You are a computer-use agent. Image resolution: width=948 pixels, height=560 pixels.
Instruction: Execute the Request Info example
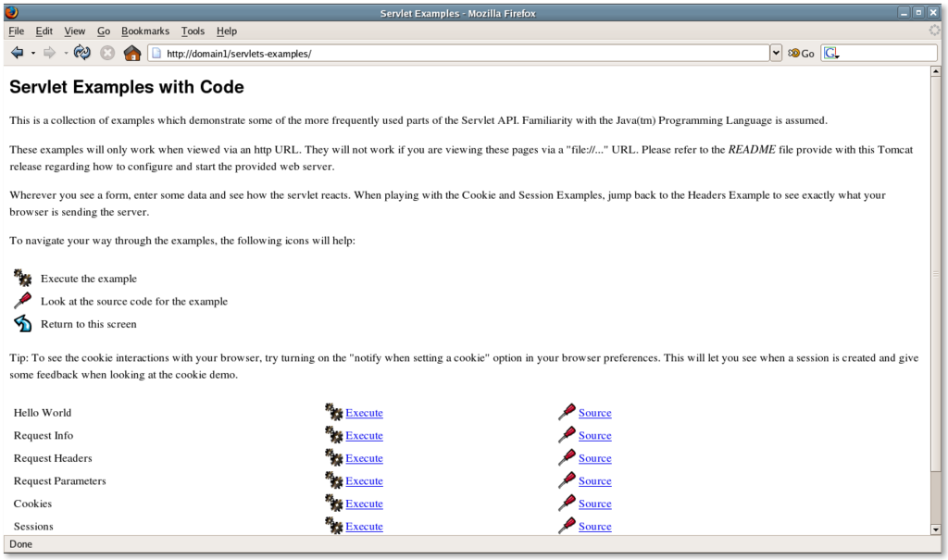(364, 436)
